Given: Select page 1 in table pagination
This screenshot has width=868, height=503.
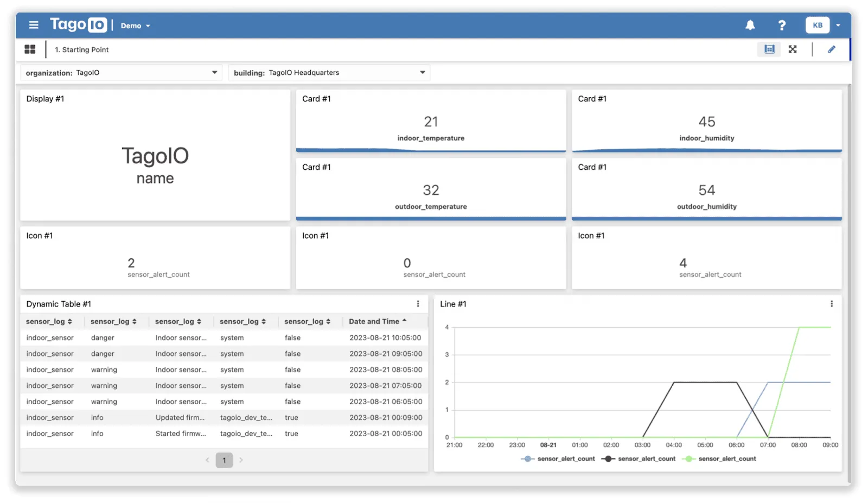Looking at the screenshot, I should (224, 460).
